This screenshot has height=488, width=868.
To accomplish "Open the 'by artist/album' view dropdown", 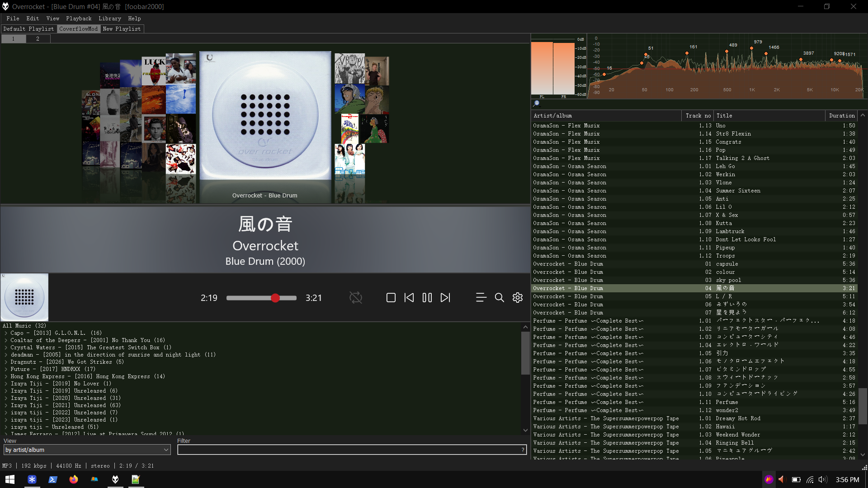I will pyautogui.click(x=87, y=450).
